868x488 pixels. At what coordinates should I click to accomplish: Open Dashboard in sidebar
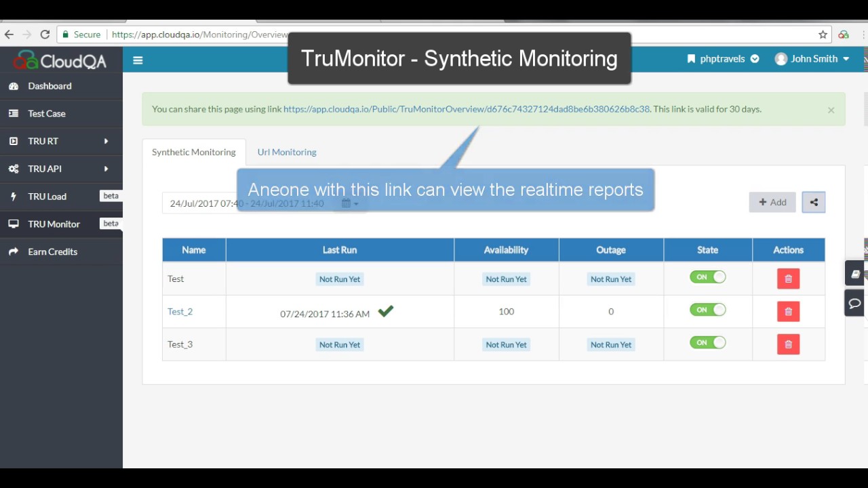point(61,86)
